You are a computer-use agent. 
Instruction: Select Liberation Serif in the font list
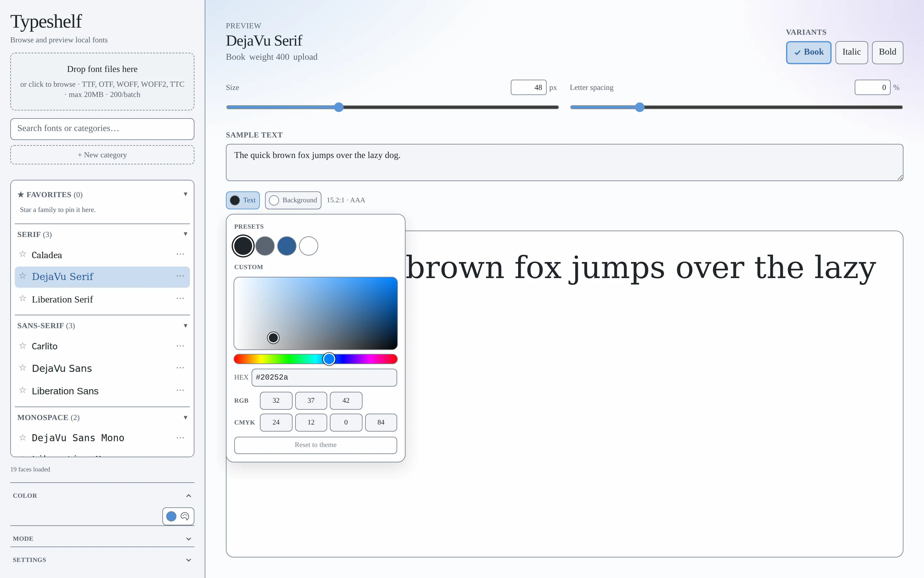62,299
